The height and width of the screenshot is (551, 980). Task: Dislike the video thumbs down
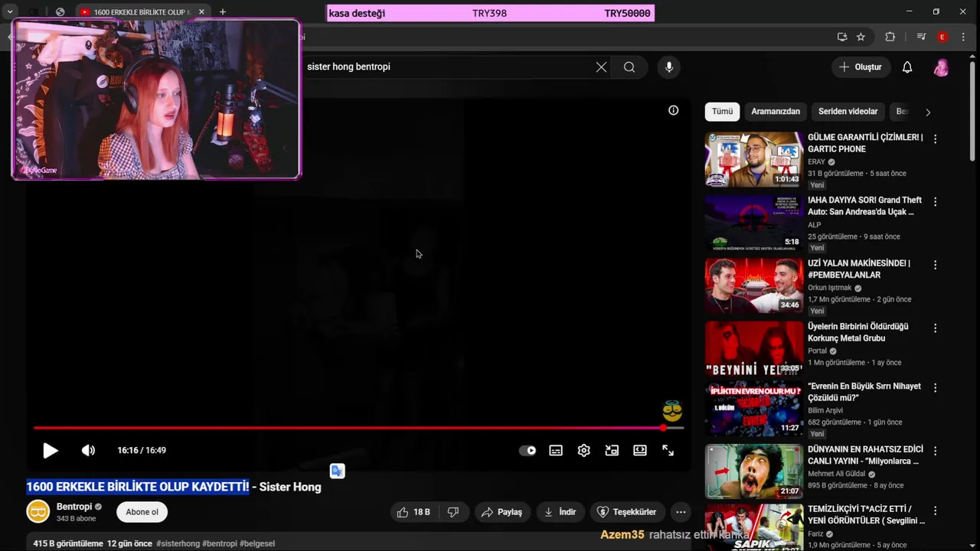[453, 512]
